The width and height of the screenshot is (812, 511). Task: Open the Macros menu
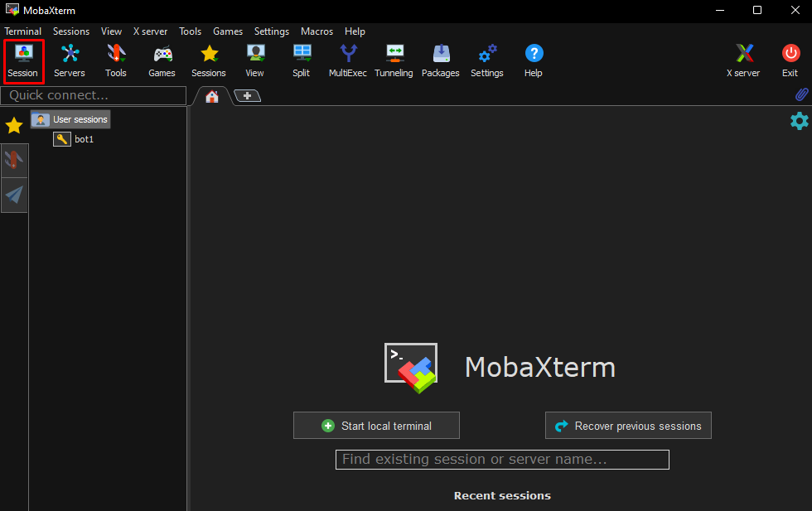click(x=317, y=31)
